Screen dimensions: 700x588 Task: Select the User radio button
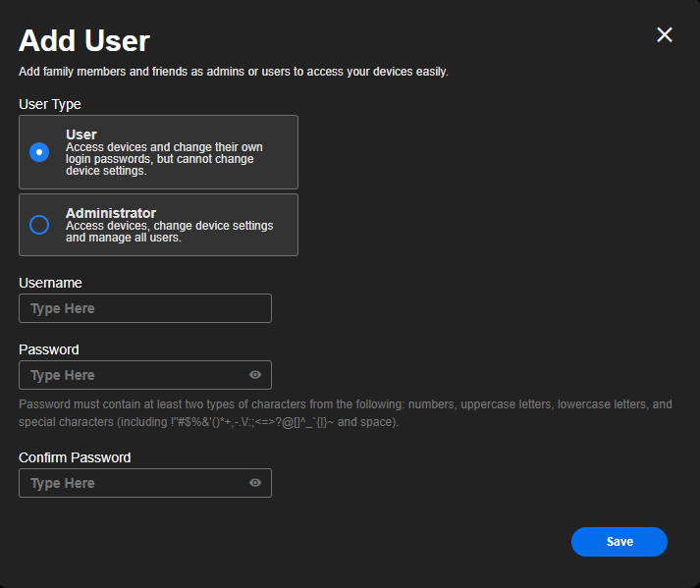click(39, 152)
